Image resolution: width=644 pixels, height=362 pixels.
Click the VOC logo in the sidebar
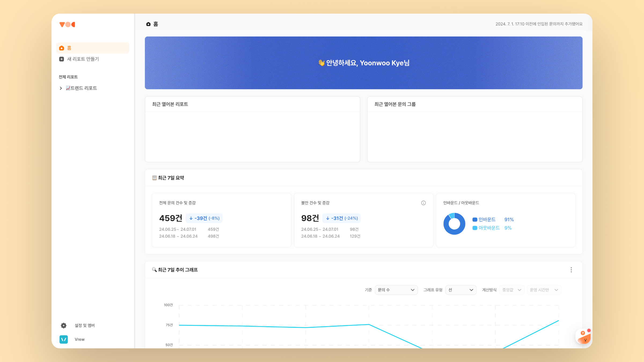pos(67,24)
